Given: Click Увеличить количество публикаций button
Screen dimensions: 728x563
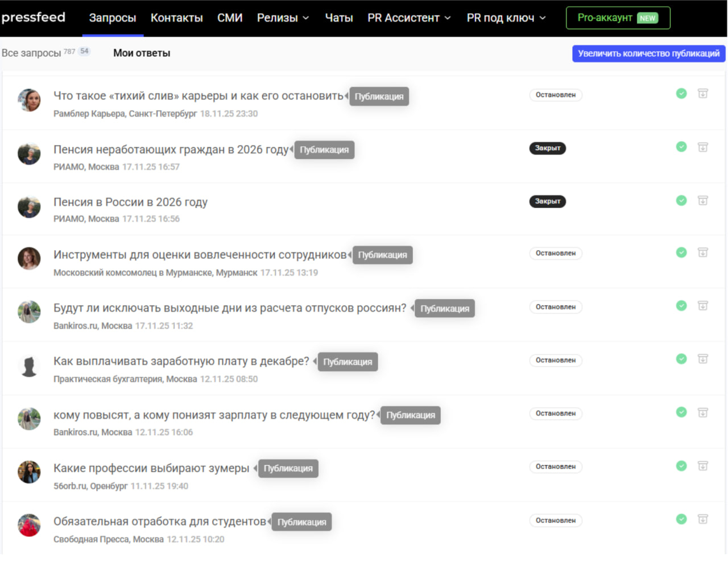Looking at the screenshot, I should click(x=649, y=53).
